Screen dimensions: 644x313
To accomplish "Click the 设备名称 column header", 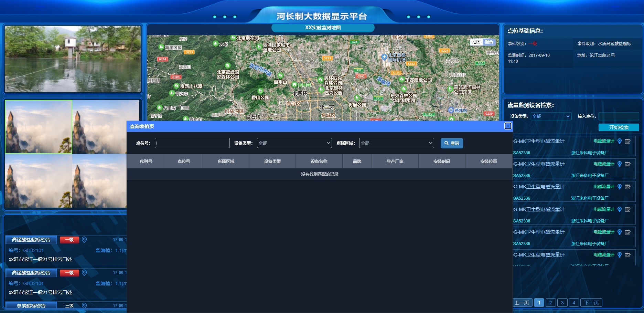I will tap(319, 161).
